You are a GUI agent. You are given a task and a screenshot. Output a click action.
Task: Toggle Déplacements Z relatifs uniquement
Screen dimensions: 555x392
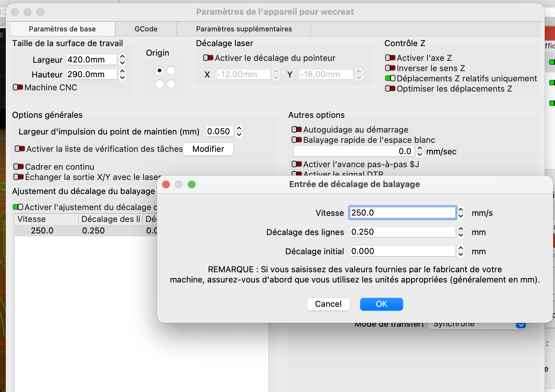click(x=390, y=78)
